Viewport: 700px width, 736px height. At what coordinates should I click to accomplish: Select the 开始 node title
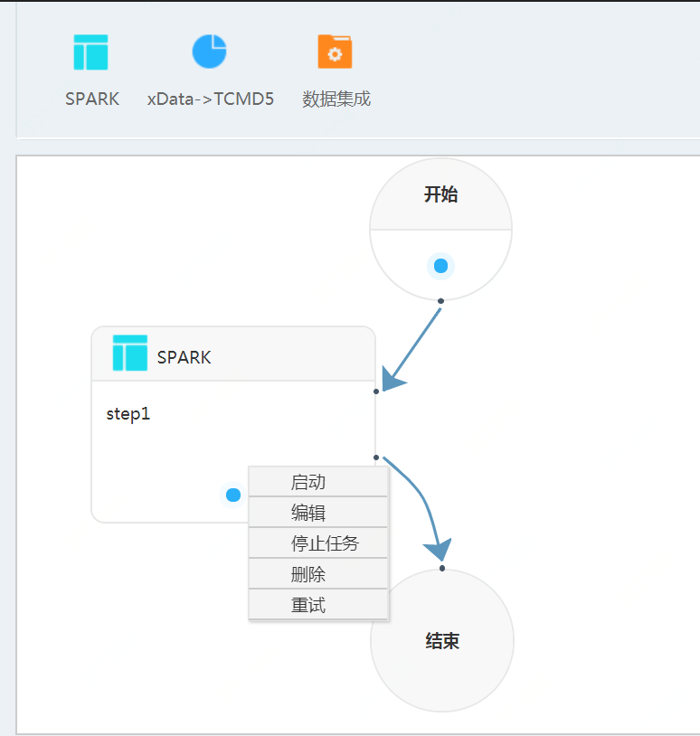pos(440,194)
